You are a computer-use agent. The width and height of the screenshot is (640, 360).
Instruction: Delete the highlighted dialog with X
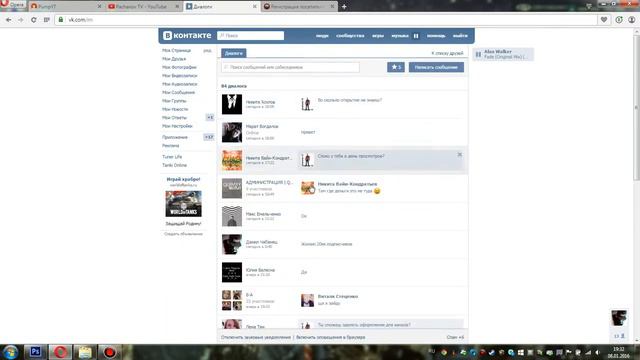click(460, 154)
